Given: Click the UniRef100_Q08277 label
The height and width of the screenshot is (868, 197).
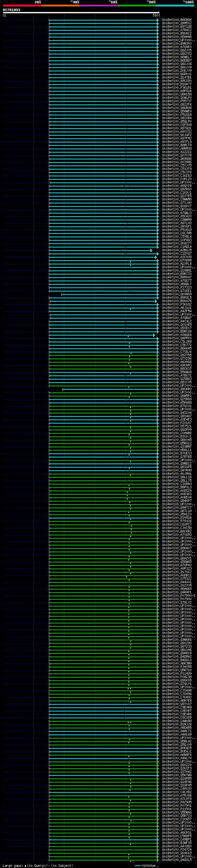Looking at the screenshot, I should (176, 243).
